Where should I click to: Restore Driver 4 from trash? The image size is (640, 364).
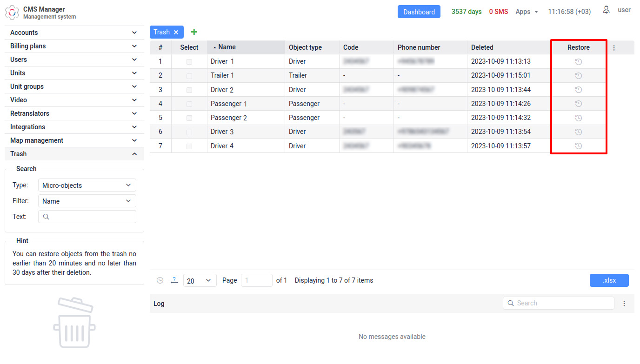tap(578, 146)
